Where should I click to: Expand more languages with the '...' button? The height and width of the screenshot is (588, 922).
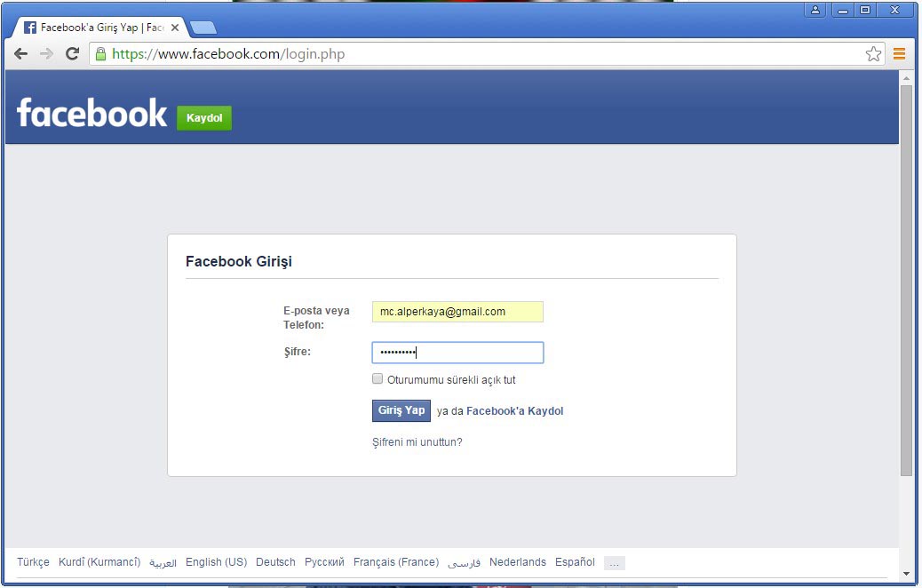pyautogui.click(x=614, y=563)
